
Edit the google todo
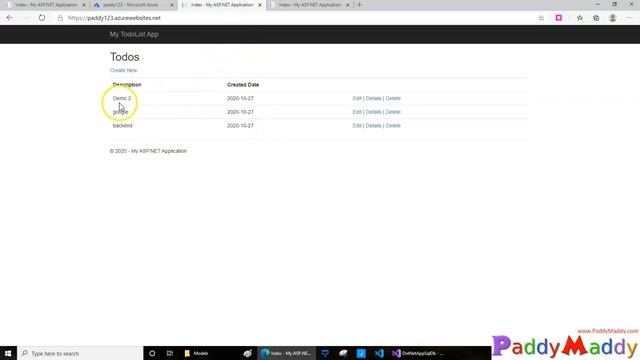point(357,112)
